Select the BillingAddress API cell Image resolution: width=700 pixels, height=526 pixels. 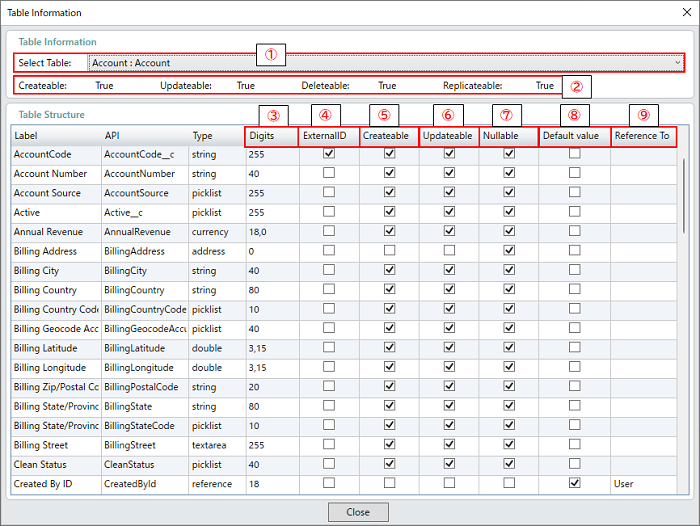click(145, 251)
